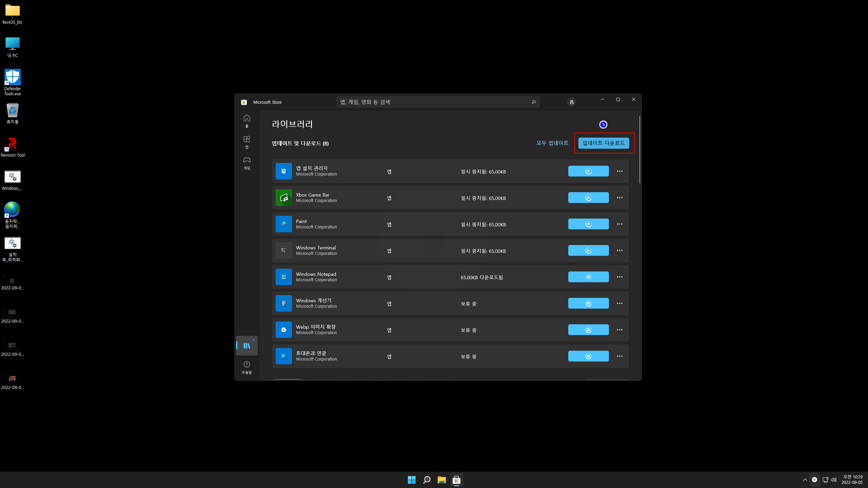Open the volume icon in system tray
Image resolution: width=868 pixels, height=488 pixels.
(834, 480)
